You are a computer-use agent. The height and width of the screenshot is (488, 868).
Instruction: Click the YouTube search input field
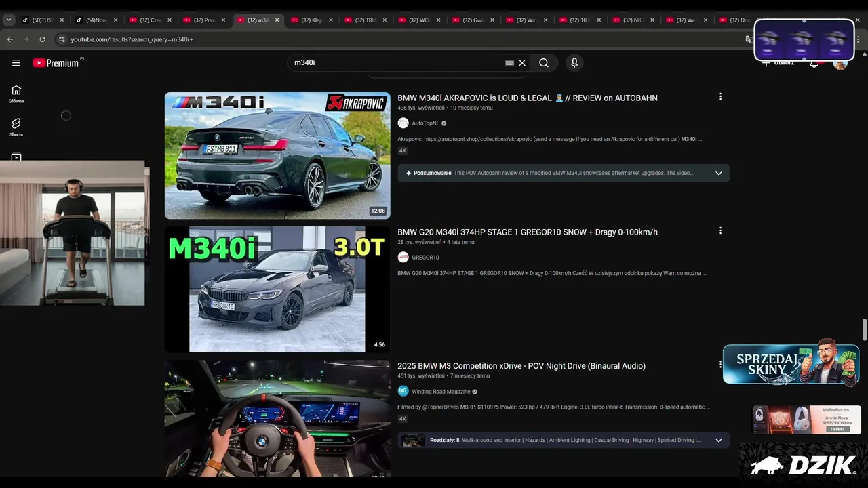point(397,63)
